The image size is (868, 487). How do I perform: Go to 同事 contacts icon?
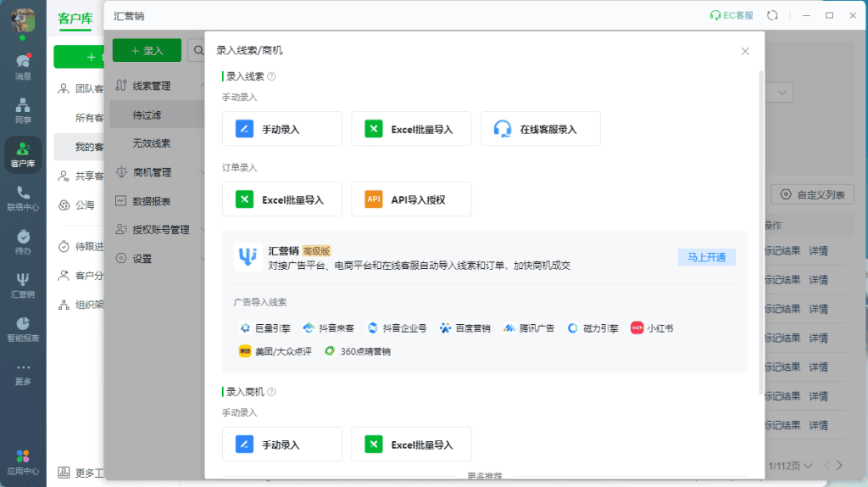[23, 110]
